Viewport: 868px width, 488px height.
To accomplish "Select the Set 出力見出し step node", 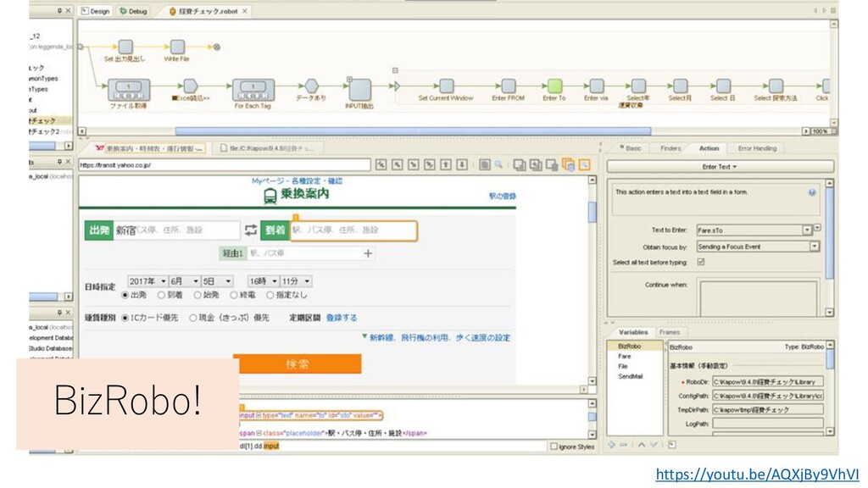I will pyautogui.click(x=125, y=47).
